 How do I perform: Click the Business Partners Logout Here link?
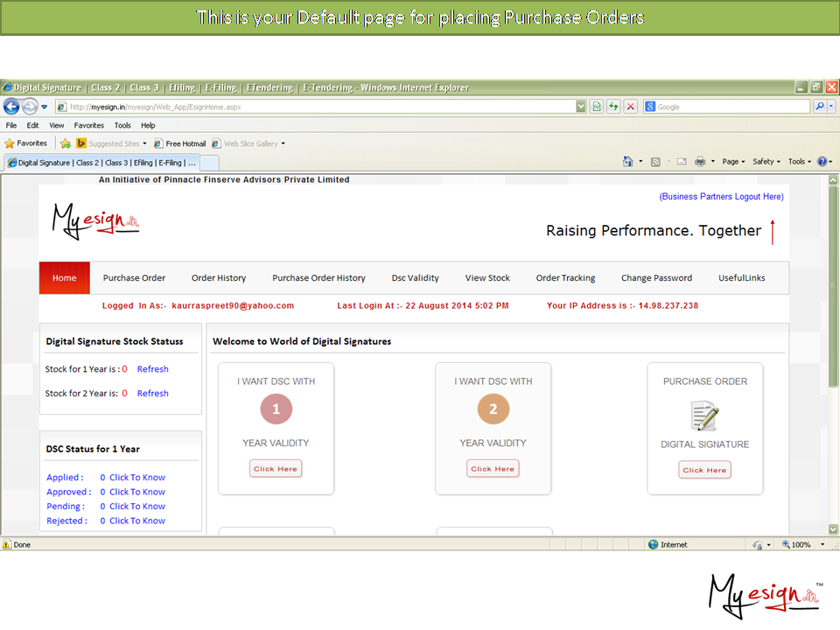pos(721,197)
